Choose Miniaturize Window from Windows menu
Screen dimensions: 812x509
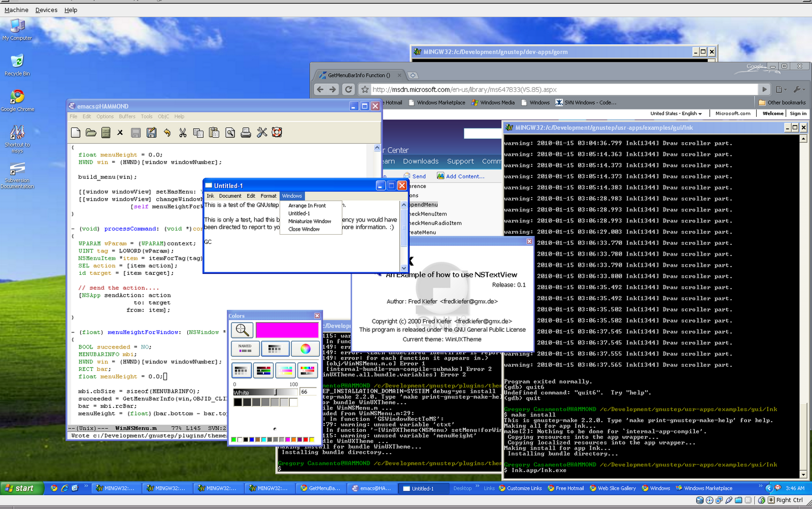[310, 221]
